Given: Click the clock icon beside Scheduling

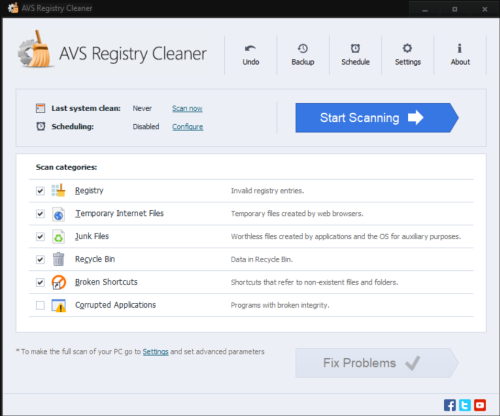Looking at the screenshot, I should coord(41,126).
